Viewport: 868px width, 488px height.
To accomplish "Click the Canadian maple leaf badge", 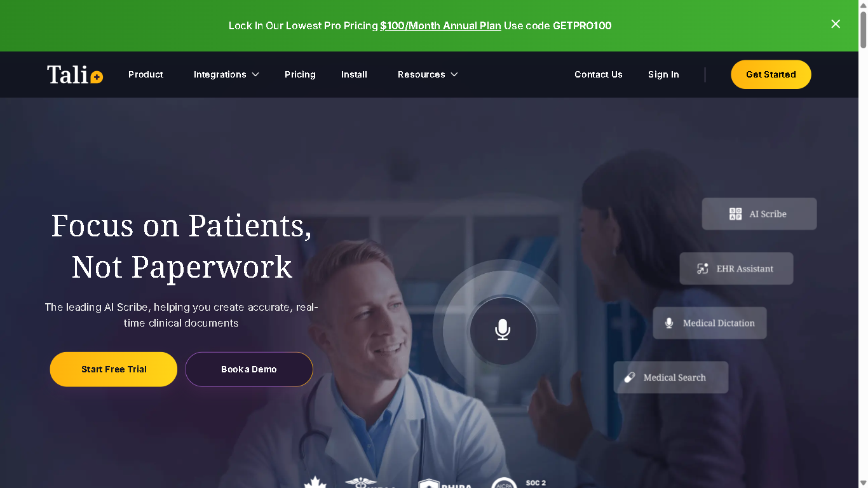I will (x=315, y=482).
